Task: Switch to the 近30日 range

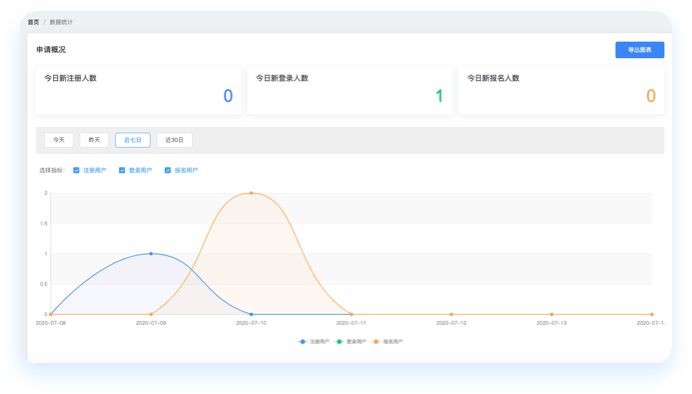Action: coord(174,140)
